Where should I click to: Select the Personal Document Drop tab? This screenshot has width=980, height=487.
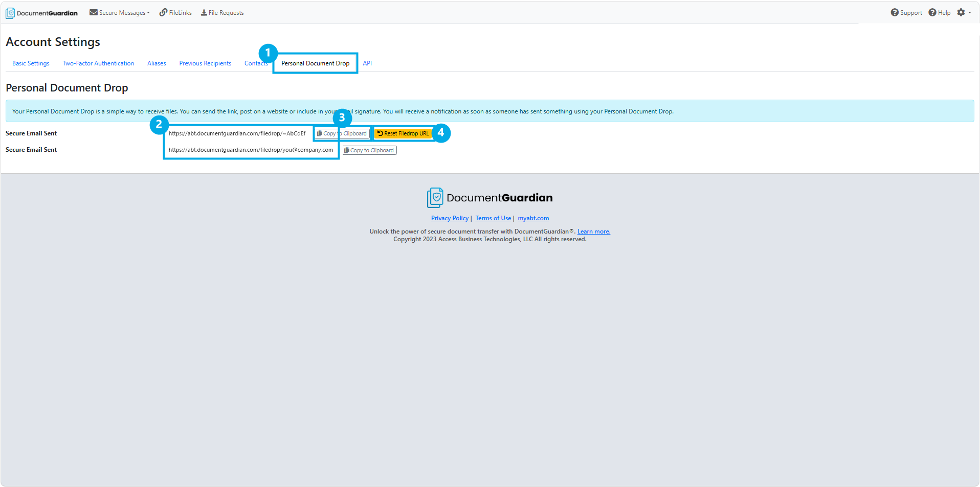tap(316, 63)
